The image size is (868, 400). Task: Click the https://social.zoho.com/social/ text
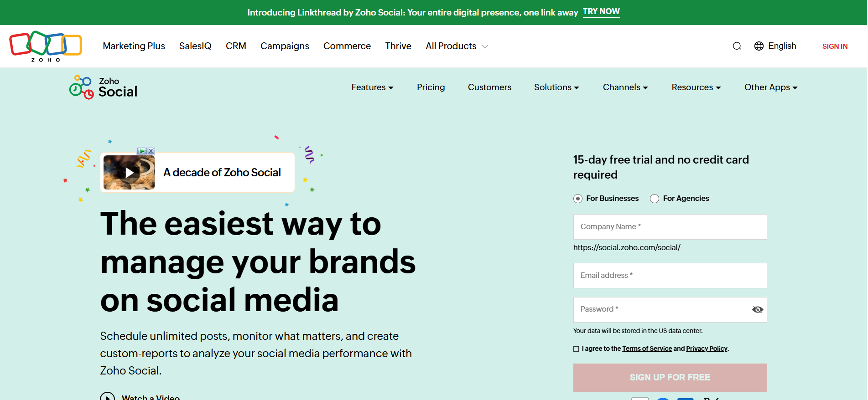[x=627, y=248]
